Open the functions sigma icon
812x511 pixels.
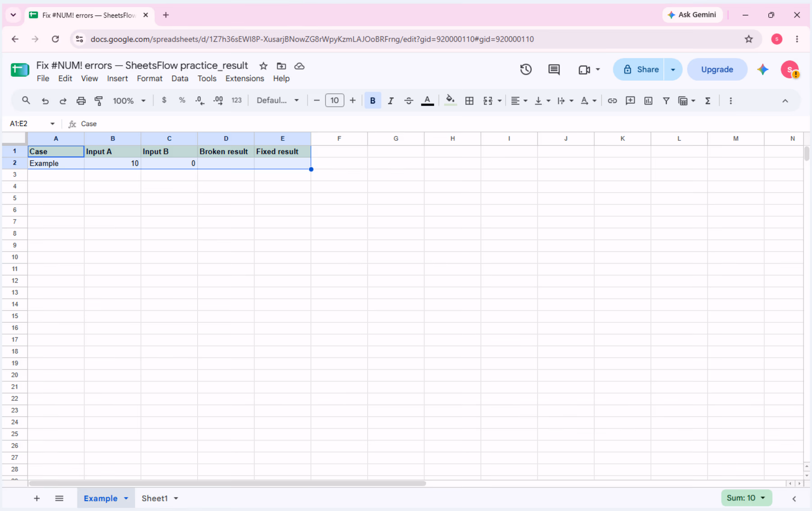(x=708, y=101)
